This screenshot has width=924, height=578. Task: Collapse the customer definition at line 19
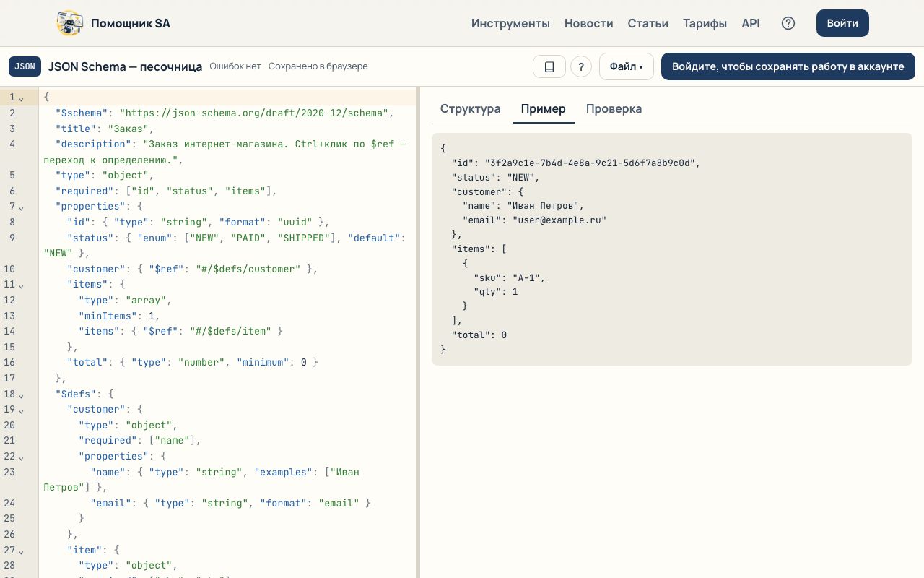pyautogui.click(x=21, y=410)
